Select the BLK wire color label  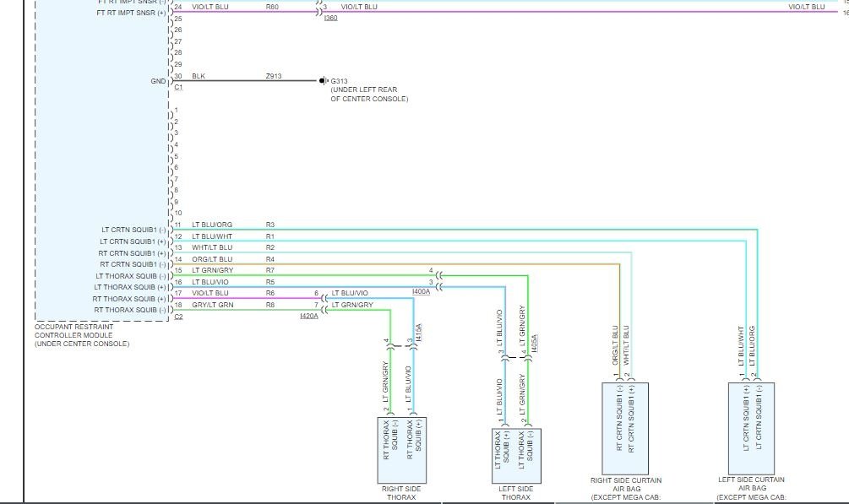click(x=199, y=76)
